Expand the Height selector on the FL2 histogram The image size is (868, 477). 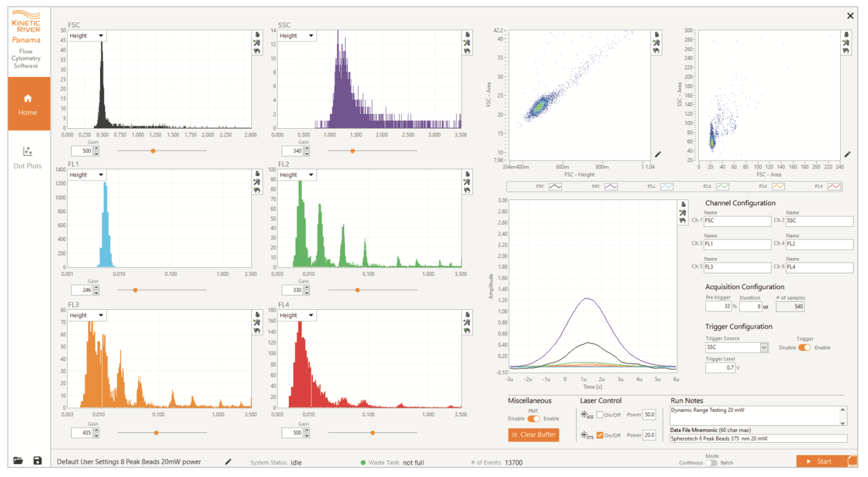296,175
